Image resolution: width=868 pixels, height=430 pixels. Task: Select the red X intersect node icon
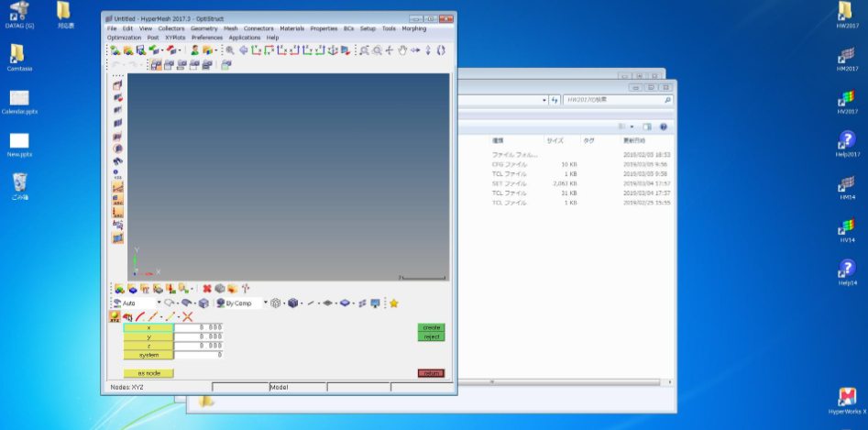188,317
